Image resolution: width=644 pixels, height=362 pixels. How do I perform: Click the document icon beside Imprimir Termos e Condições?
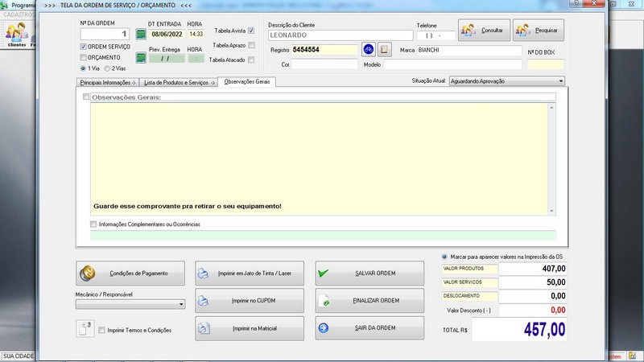[x=85, y=329]
